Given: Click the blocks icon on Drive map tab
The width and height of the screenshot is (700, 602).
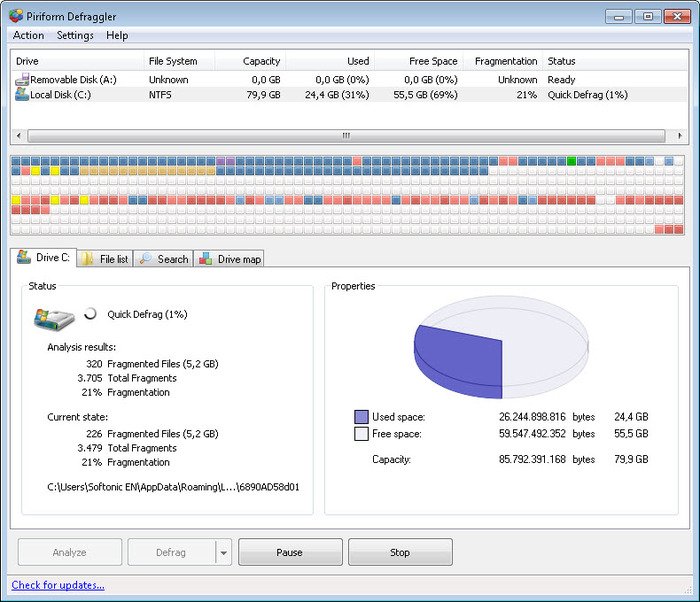Looking at the screenshot, I should coord(206,259).
